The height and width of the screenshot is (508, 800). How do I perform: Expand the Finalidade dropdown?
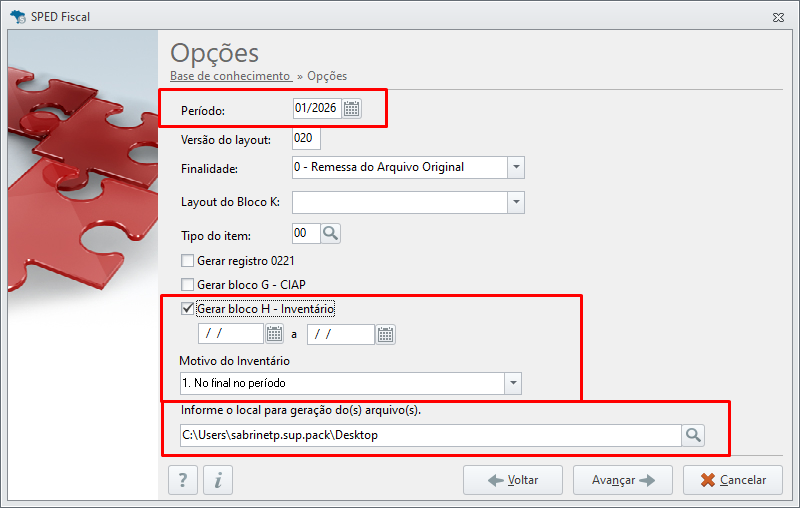pos(516,167)
